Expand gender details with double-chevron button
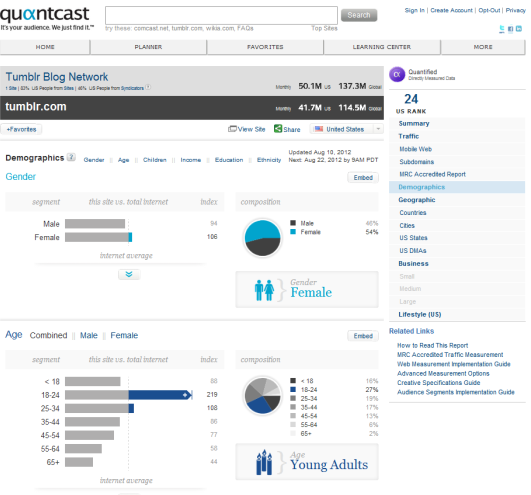Screen dimensions: 531x495 [x=129, y=274]
